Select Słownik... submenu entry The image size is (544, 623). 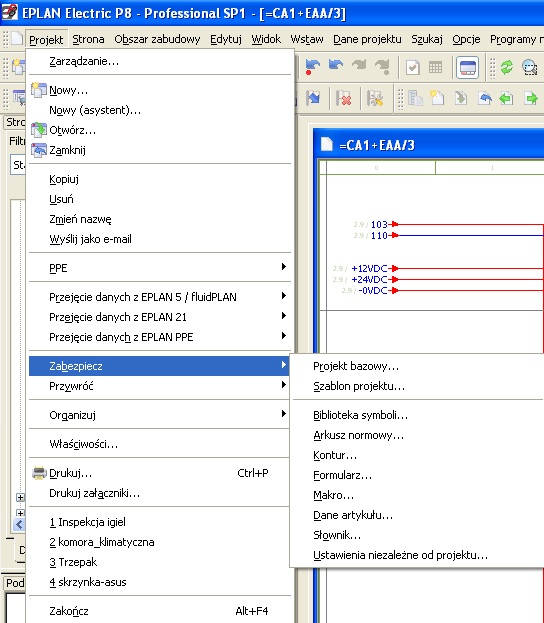coord(418,535)
